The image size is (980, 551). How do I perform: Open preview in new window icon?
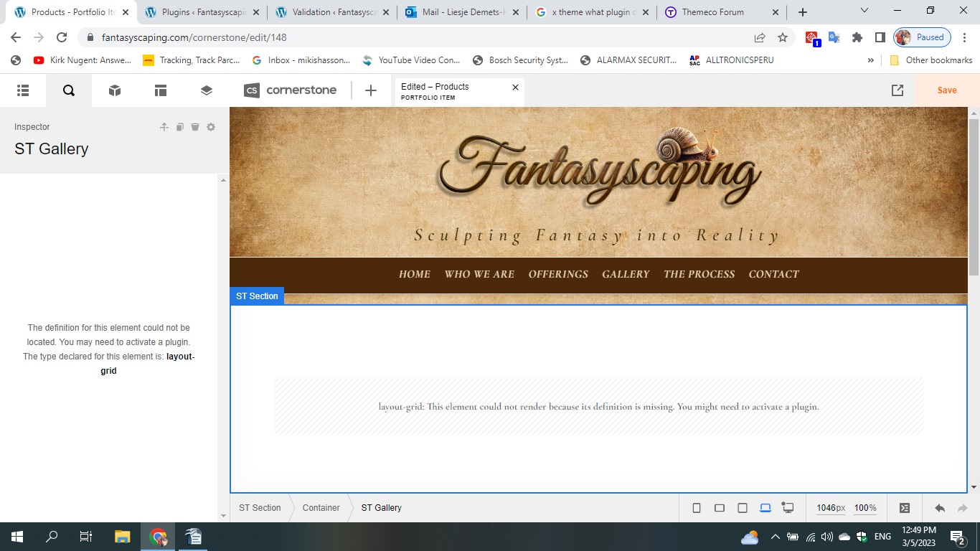pos(897,90)
